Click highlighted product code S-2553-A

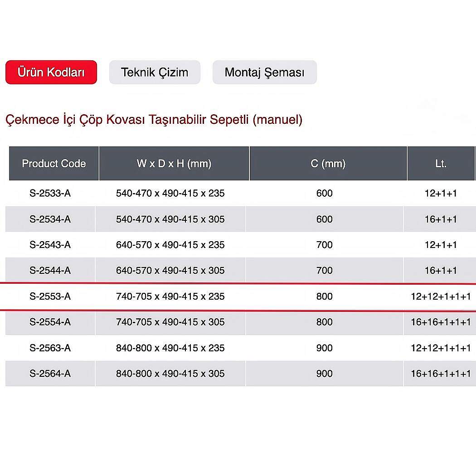coord(50,296)
